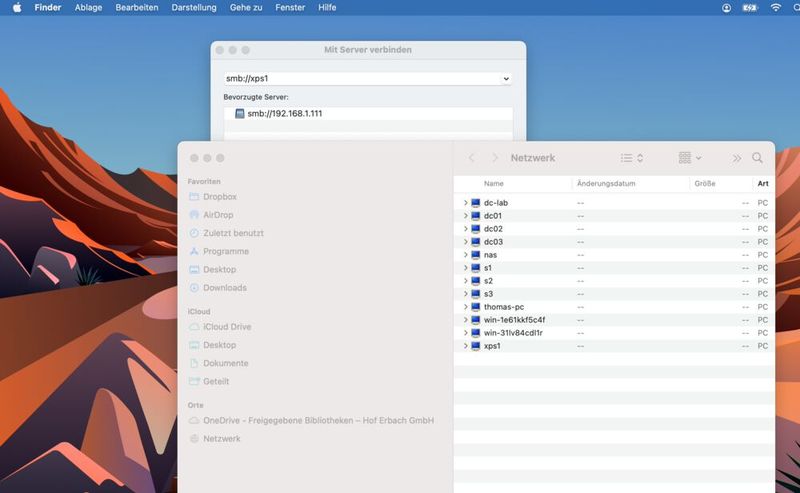
Task: Expand the dc03 computer
Action: pyautogui.click(x=465, y=242)
